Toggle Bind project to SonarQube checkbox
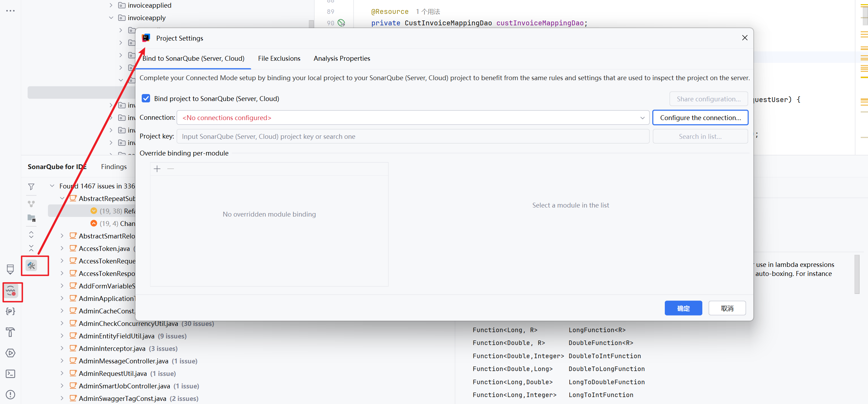This screenshot has height=404, width=868. click(x=146, y=99)
